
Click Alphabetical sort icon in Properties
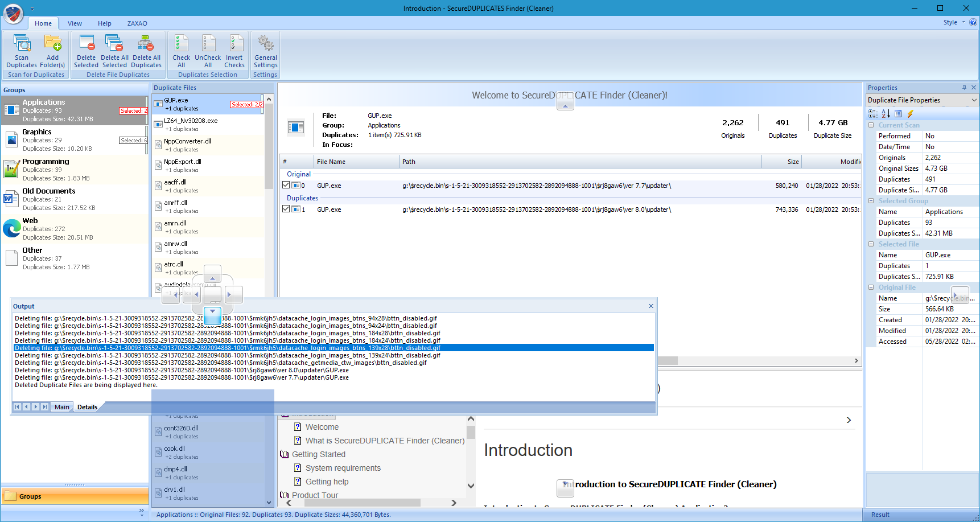pos(886,114)
